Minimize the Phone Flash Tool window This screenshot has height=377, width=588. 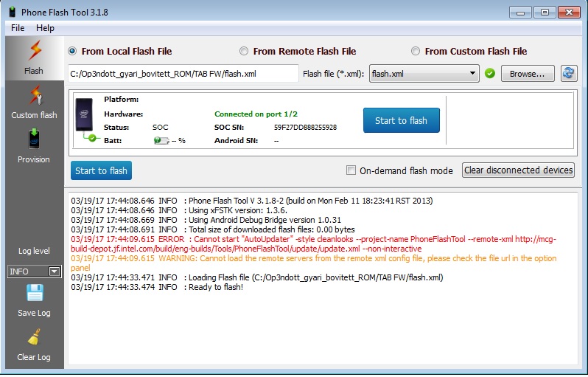coord(520,13)
